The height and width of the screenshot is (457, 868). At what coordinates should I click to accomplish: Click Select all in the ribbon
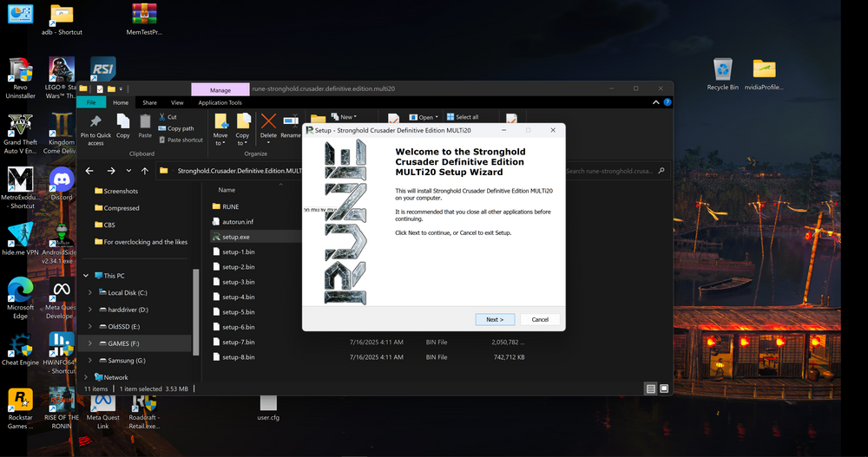pyautogui.click(x=463, y=117)
